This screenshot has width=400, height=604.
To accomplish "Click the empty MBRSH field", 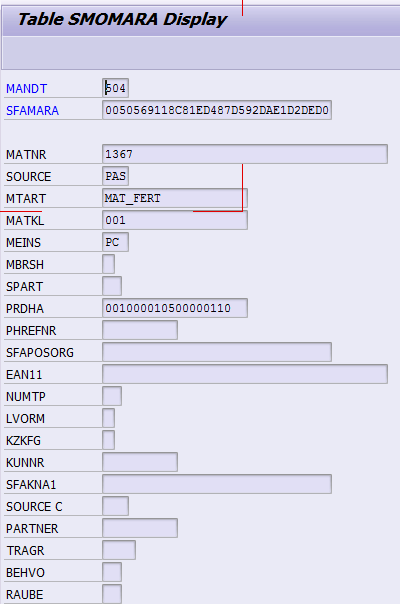I will click(109, 264).
